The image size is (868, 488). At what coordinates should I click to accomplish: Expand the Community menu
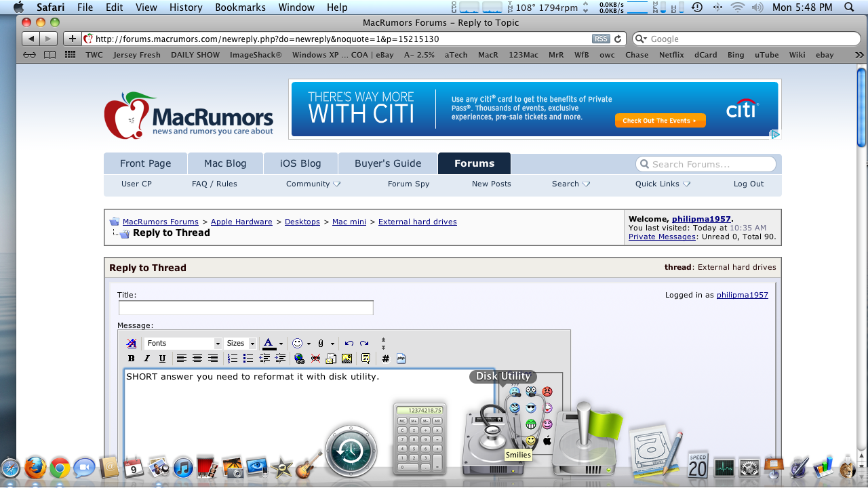pos(313,184)
